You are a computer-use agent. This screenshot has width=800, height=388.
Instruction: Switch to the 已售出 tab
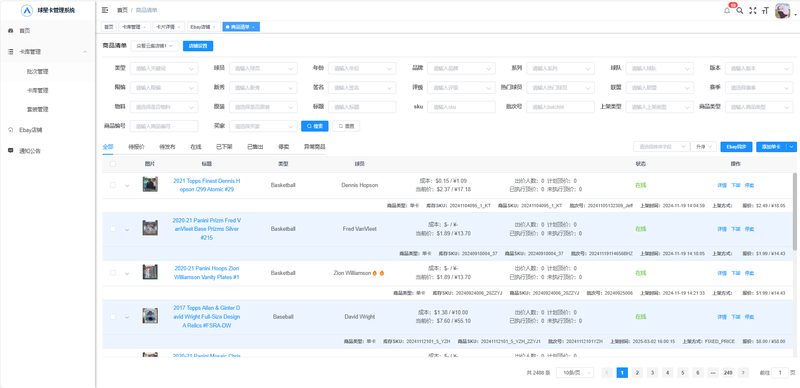(x=255, y=147)
